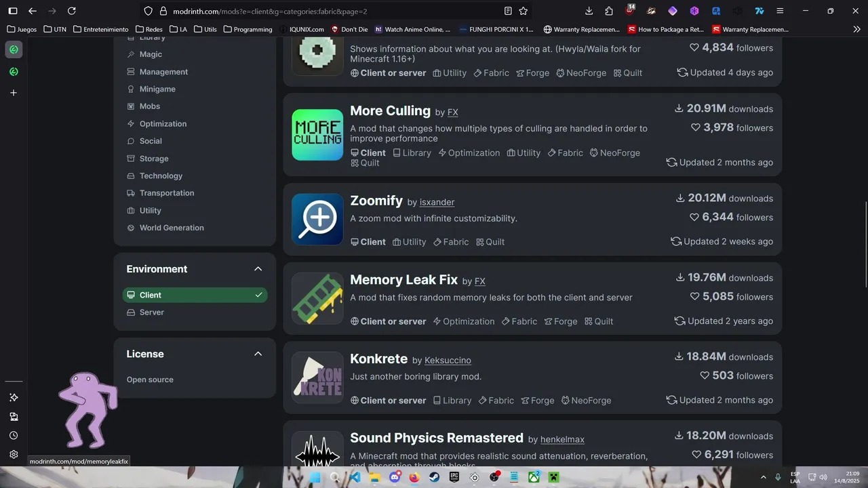This screenshot has width=868, height=488.
Task: Show more bookmarks with double chevron
Action: [856, 29]
